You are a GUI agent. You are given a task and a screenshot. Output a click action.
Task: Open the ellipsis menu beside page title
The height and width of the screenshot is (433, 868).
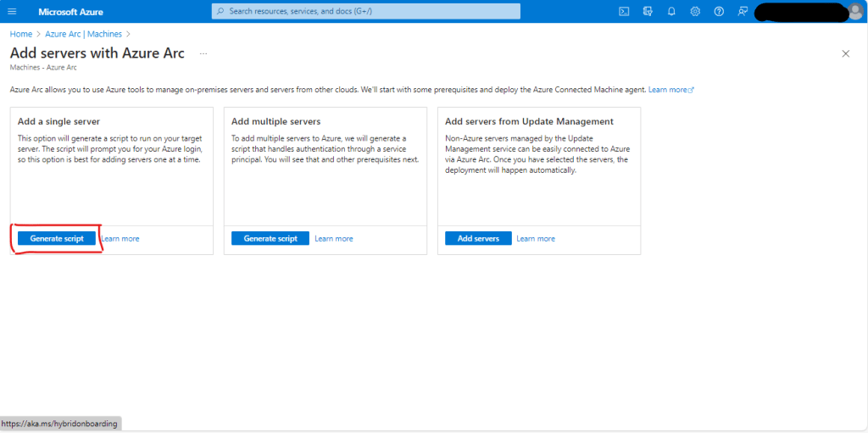[x=203, y=53]
